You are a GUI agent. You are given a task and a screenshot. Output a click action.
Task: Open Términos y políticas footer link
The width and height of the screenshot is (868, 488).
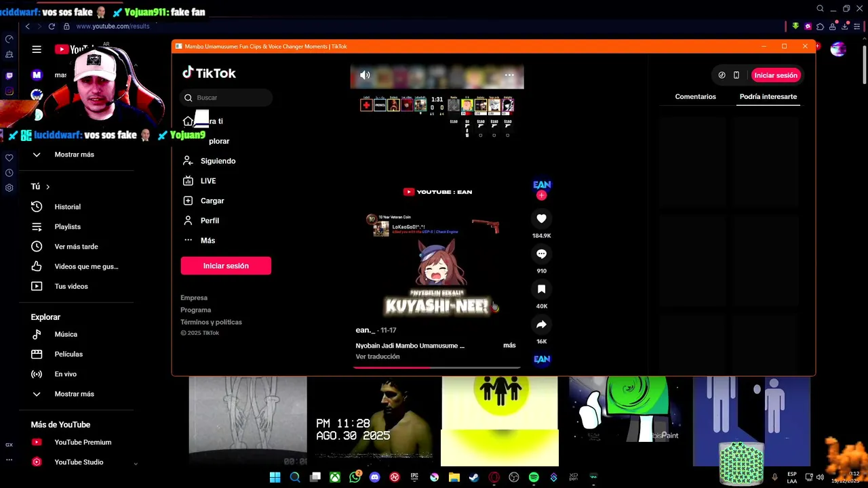click(x=211, y=322)
